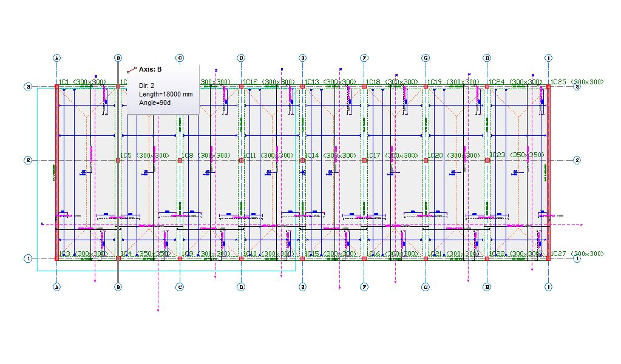The height and width of the screenshot is (364, 621).
Task: Click circled axis marker 1 at bottom right
Action: click(x=576, y=257)
